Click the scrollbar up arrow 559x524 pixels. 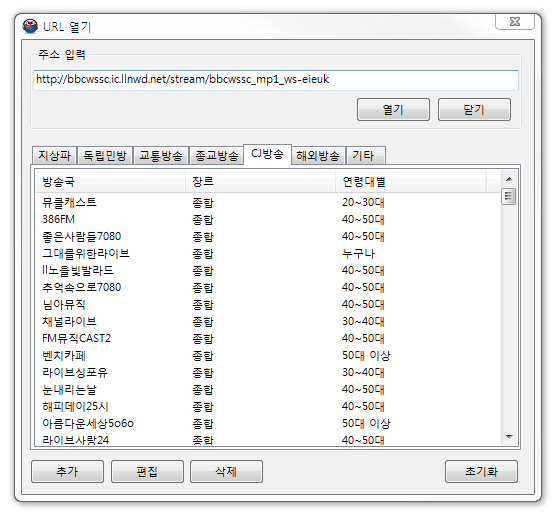click(509, 179)
